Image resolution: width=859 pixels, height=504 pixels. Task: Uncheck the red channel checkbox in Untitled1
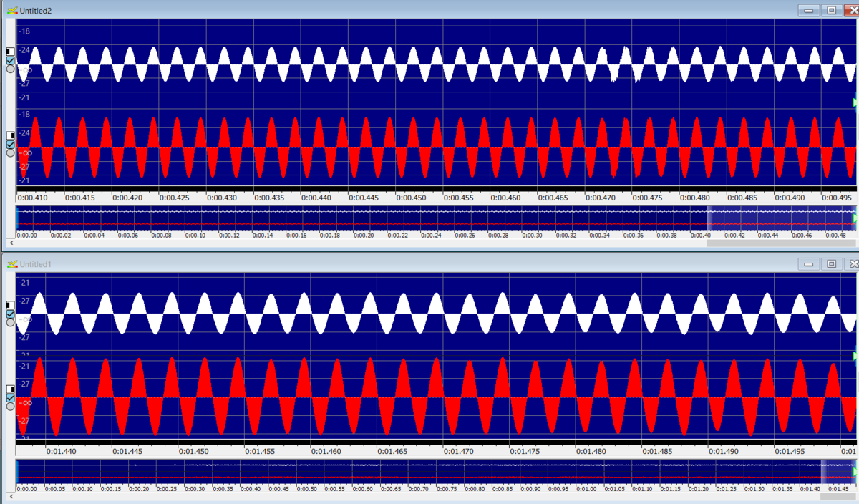(x=10, y=398)
